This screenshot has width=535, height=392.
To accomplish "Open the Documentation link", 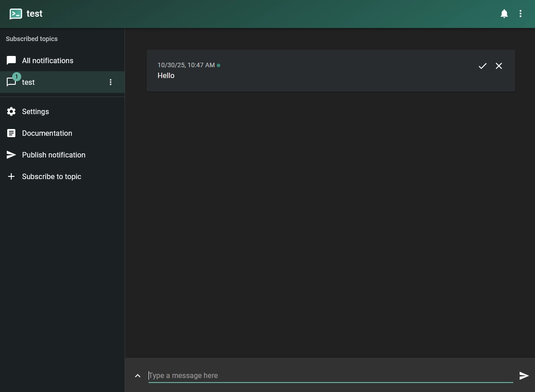I will click(x=47, y=133).
